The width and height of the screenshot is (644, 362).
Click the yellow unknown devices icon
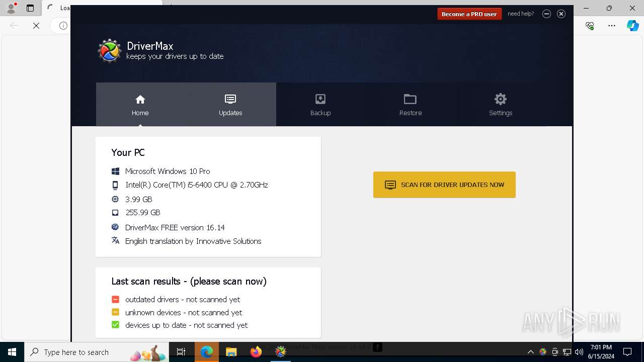115,312
